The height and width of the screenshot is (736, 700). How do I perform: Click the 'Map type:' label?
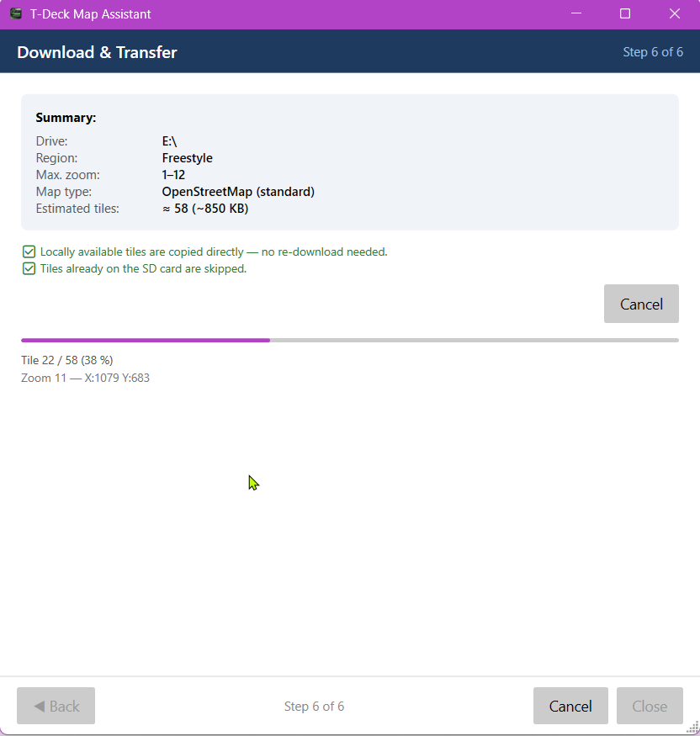(64, 192)
